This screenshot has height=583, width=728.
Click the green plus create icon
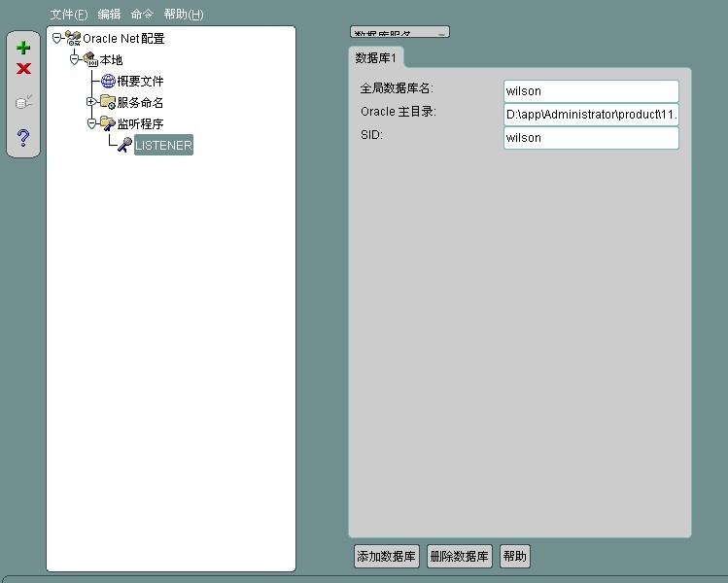23,48
